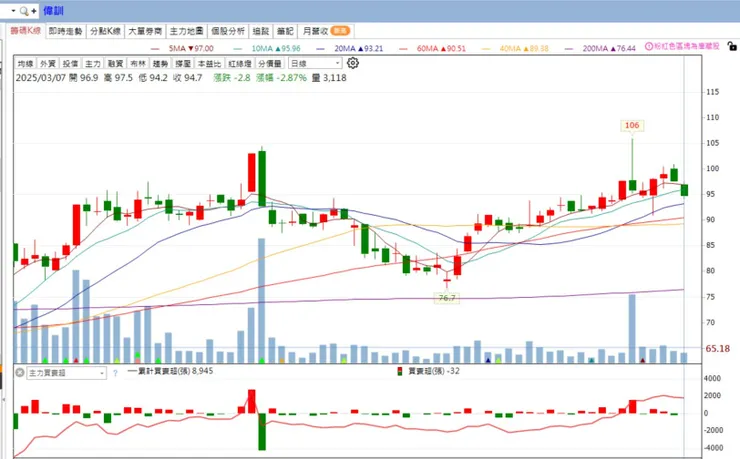Click the pink info circle icon
Viewport: 740px width, 459px height.
point(648,46)
